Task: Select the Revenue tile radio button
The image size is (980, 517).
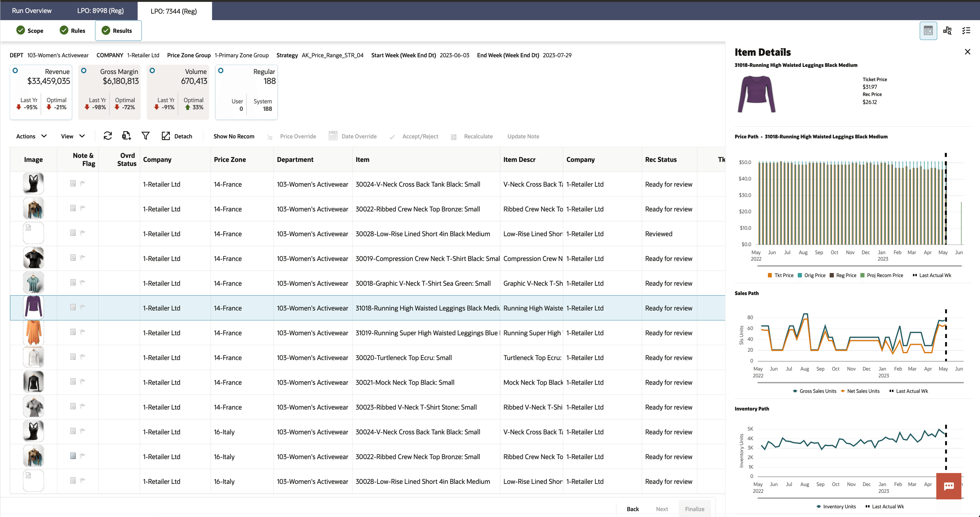Action: click(15, 71)
